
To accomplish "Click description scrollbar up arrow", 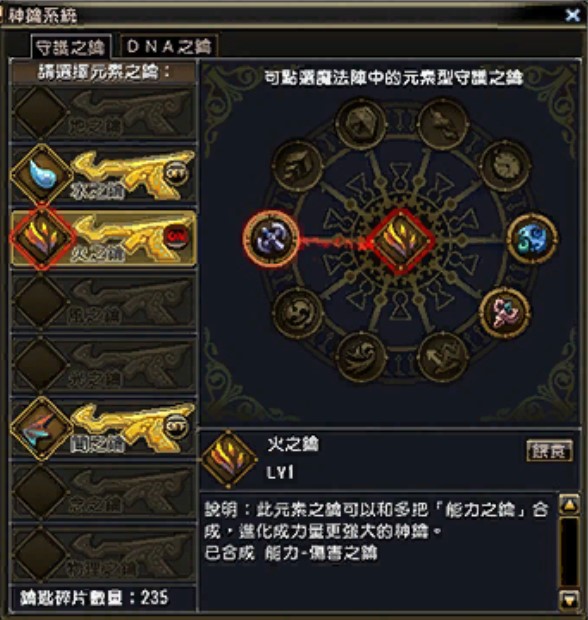I will [569, 505].
